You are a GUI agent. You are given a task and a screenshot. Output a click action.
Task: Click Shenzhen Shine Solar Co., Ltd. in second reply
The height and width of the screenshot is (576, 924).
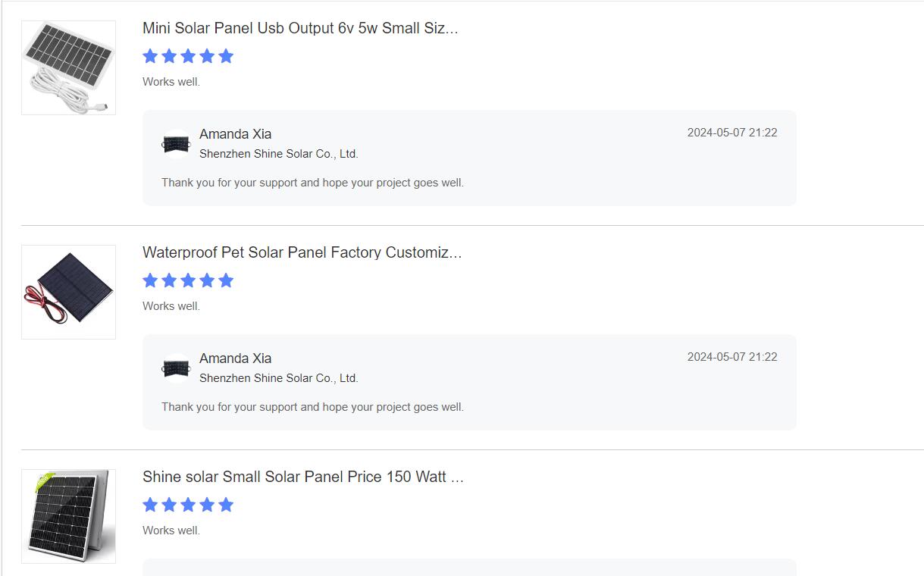click(x=278, y=378)
